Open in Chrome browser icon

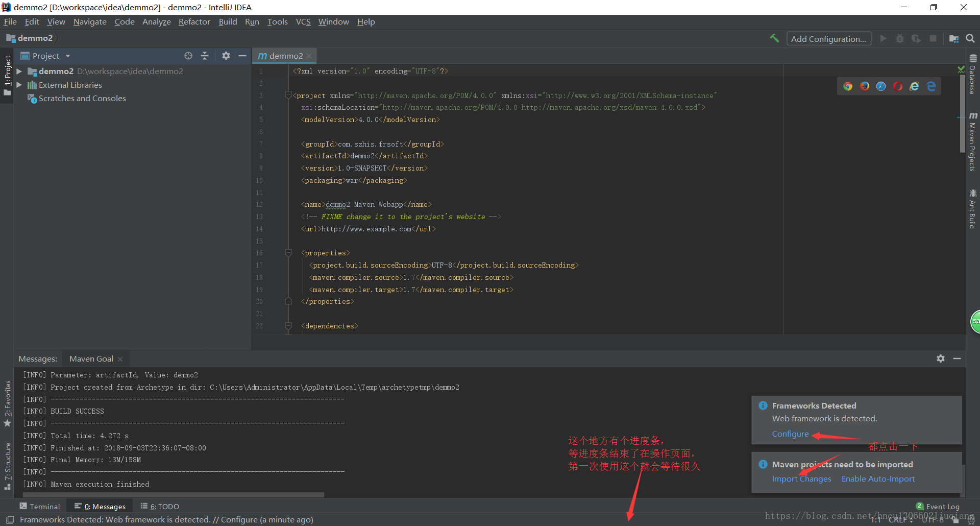click(848, 86)
